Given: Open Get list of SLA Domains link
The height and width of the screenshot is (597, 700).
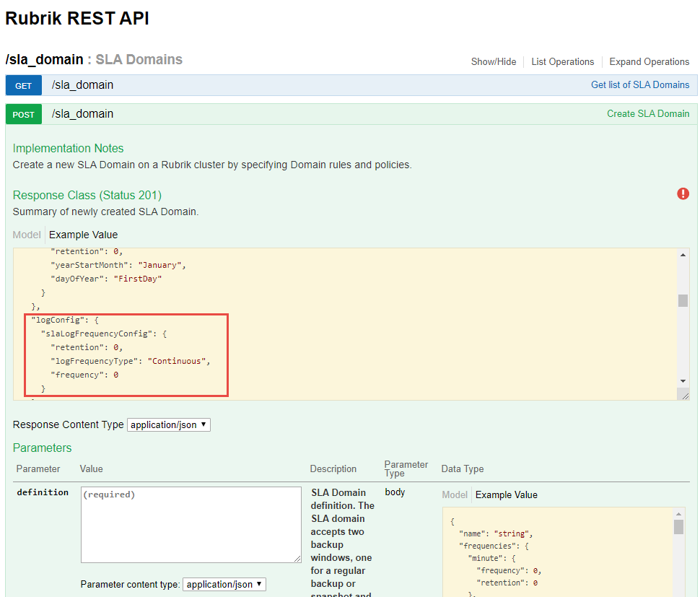Looking at the screenshot, I should (x=640, y=85).
